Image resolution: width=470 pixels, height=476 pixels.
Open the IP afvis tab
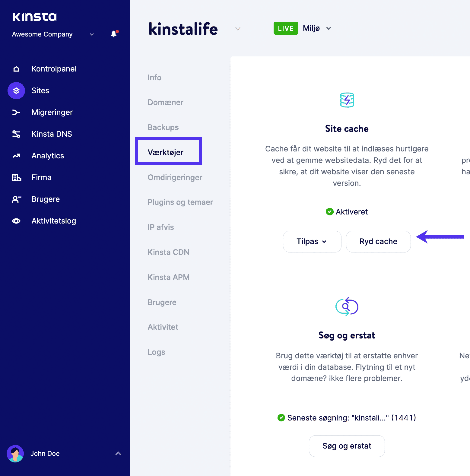[x=161, y=227]
